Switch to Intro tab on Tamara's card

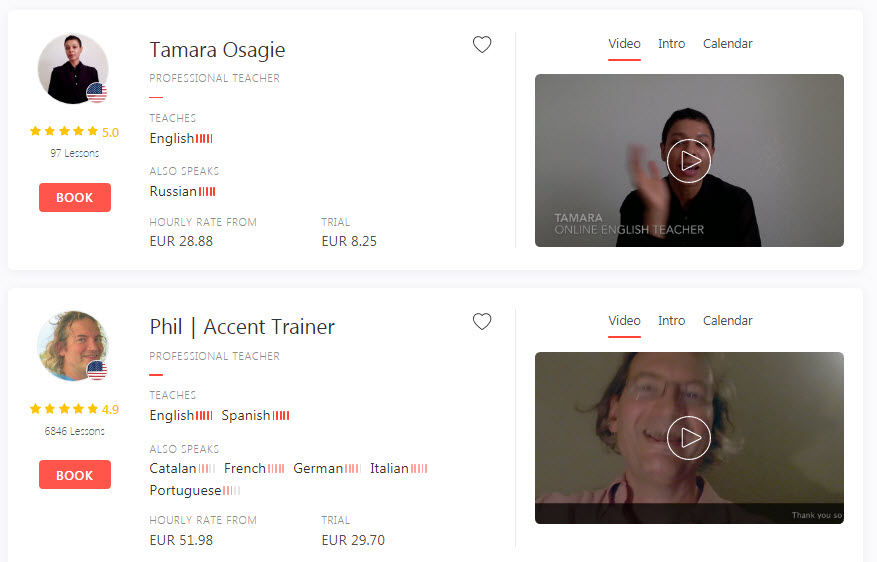[x=671, y=44]
